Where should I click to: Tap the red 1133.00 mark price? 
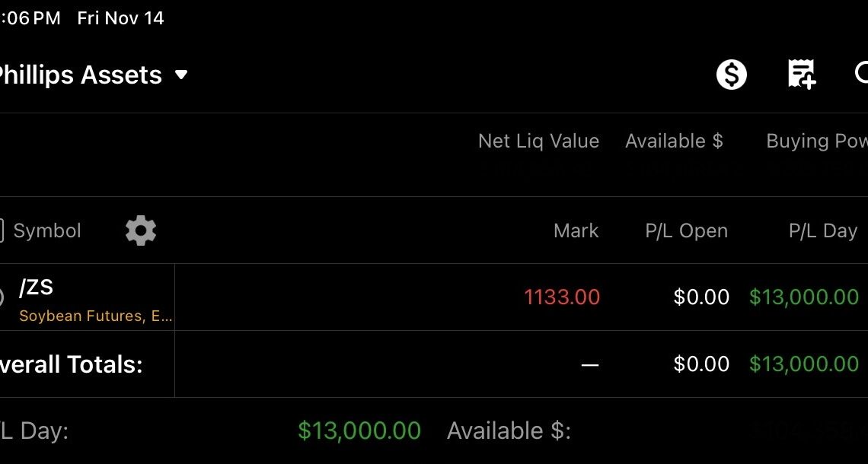(x=562, y=297)
